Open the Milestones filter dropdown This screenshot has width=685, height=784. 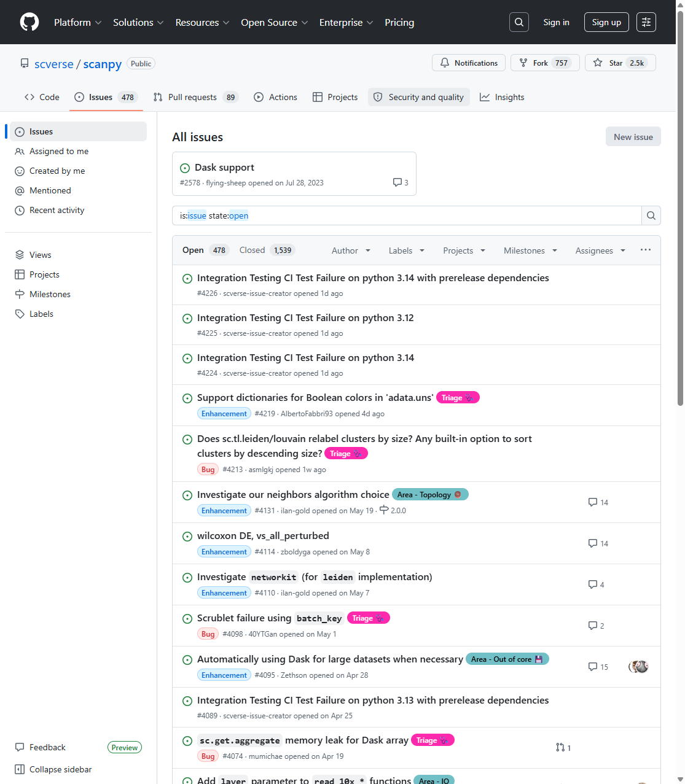pyautogui.click(x=530, y=250)
